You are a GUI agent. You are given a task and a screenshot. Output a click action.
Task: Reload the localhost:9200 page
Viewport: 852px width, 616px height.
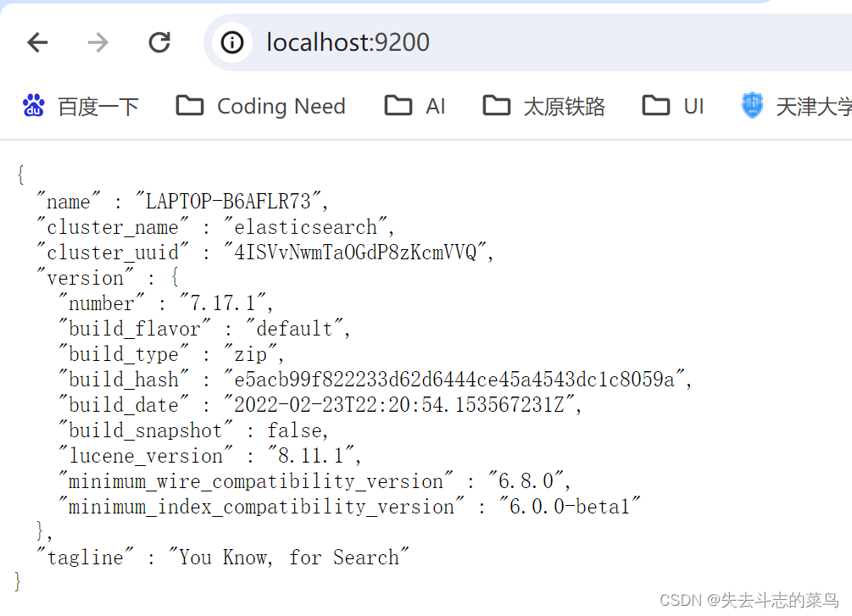point(159,42)
